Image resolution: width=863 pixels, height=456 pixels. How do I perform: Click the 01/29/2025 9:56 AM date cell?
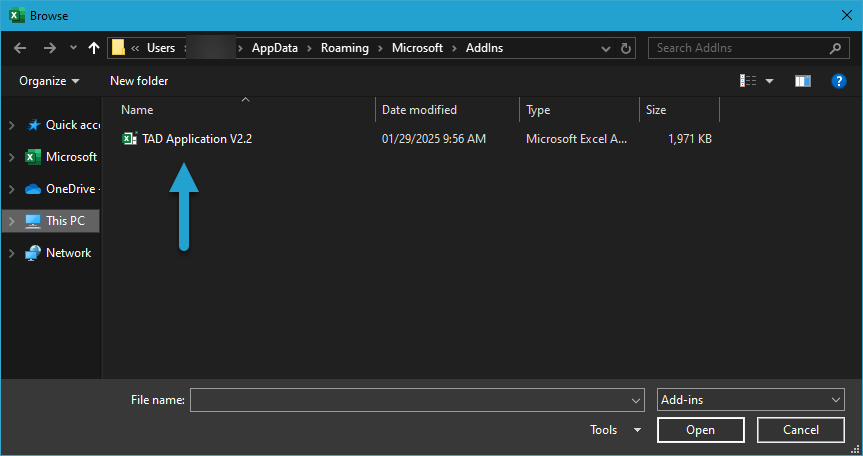click(434, 139)
